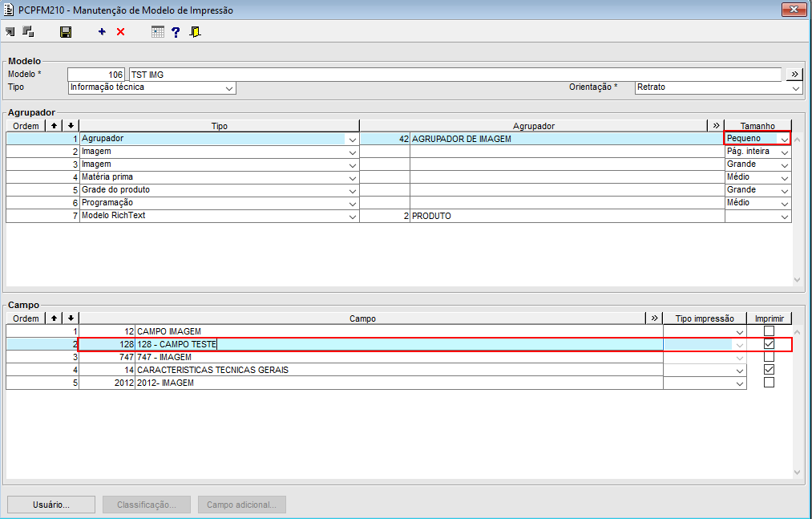The height and width of the screenshot is (519, 812).
Task: Click the model name field TST IMG
Action: [454, 74]
